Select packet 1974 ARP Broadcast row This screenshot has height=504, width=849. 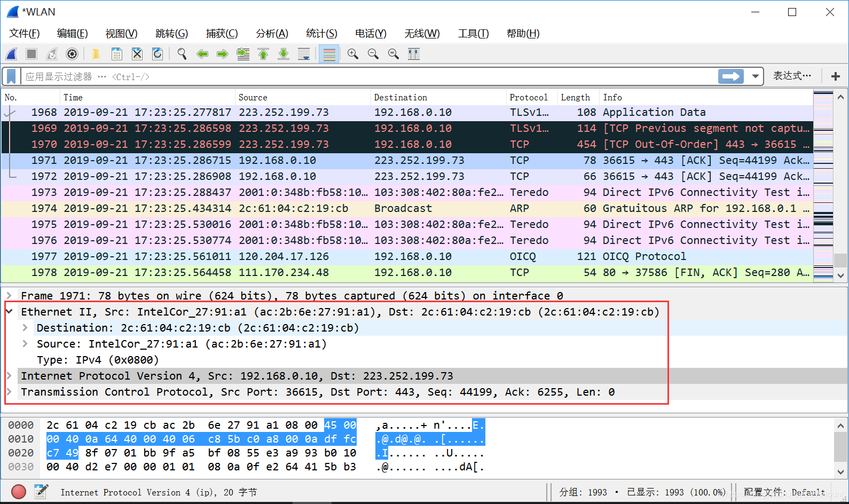tap(407, 208)
